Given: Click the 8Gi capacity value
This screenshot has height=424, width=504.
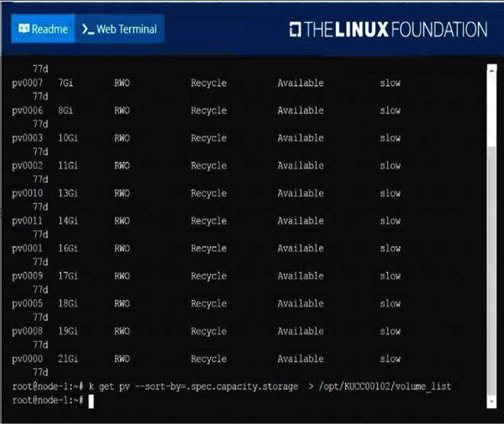Looking at the screenshot, I should (x=66, y=111).
